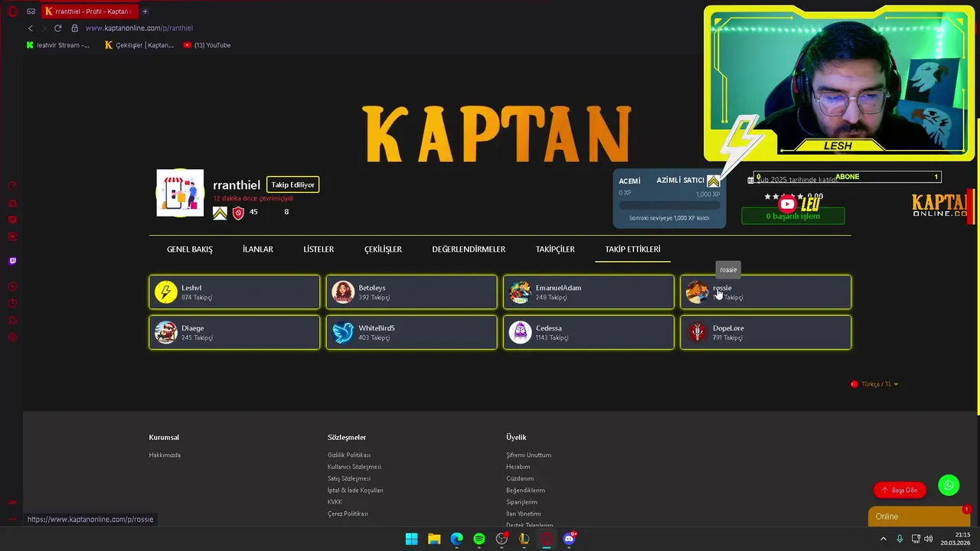This screenshot has width=980, height=551.
Task: Open Cüzdanım footer link
Action: tap(520, 478)
